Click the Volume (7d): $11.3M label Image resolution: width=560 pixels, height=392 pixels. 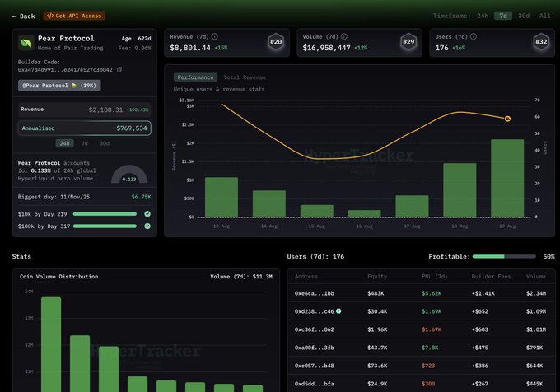click(x=241, y=277)
